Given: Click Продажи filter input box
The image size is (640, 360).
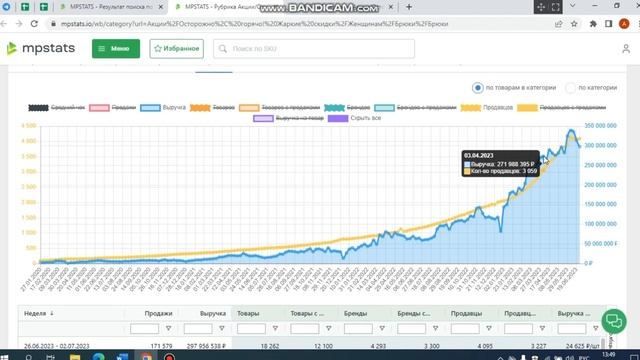Looking at the screenshot, I should tap(144, 329).
